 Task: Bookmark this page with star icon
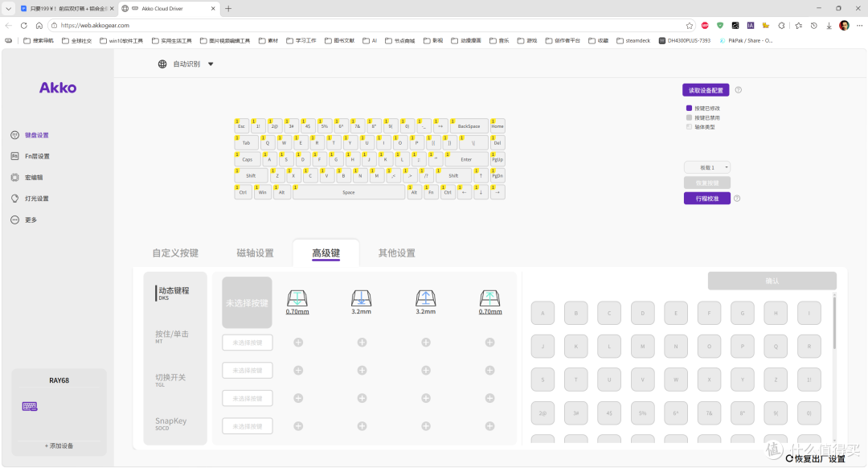tap(690, 26)
